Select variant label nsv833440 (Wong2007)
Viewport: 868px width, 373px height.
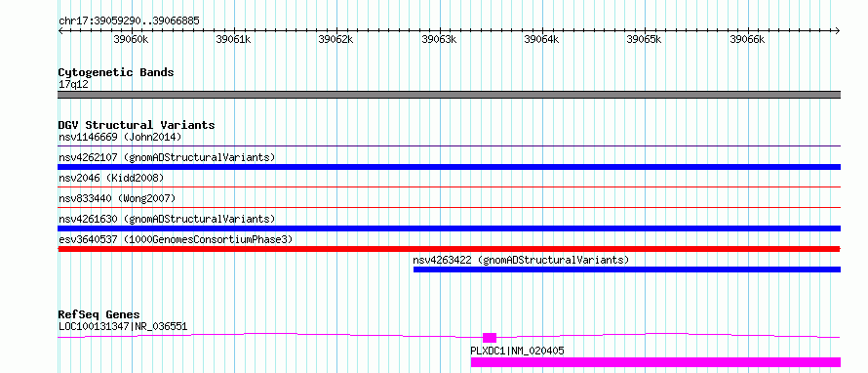tap(117, 198)
